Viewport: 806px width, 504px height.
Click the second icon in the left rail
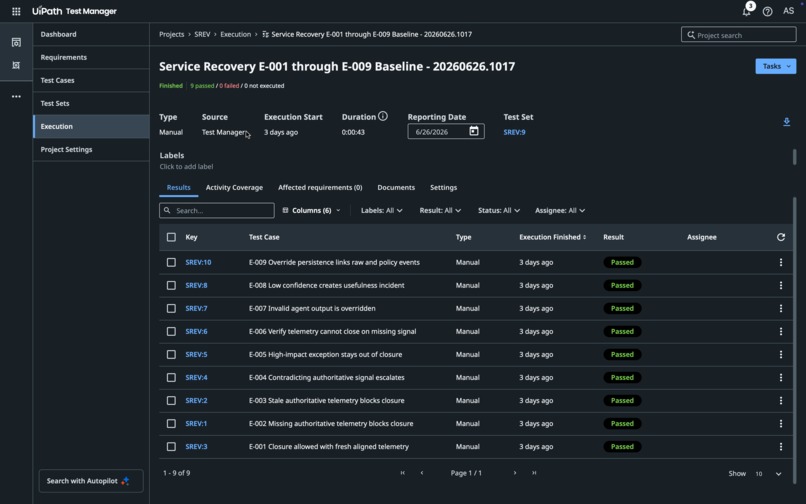[x=16, y=65]
